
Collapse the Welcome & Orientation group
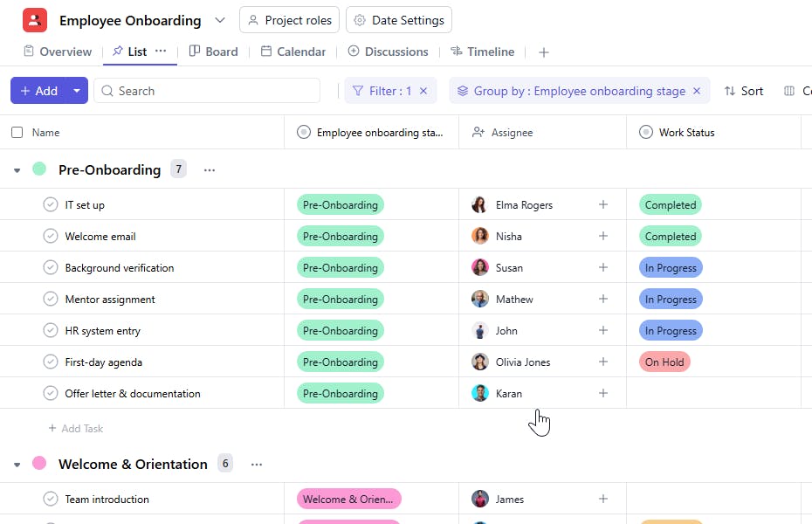point(17,465)
